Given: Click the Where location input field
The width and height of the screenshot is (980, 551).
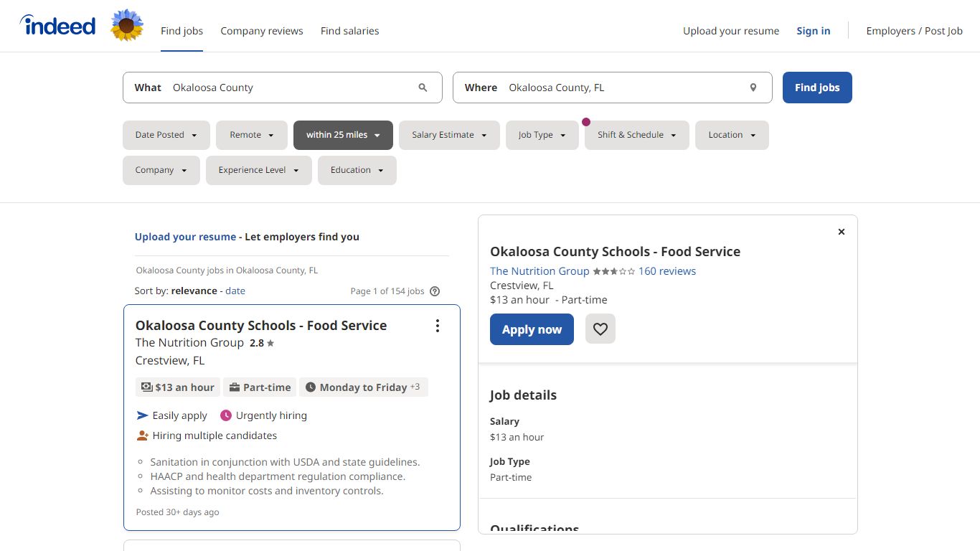Looking at the screenshot, I should [613, 88].
